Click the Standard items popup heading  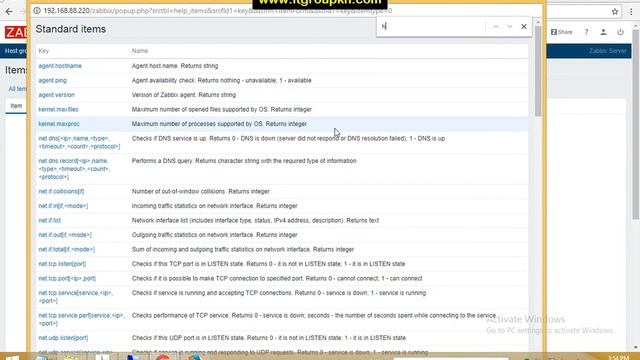click(71, 29)
